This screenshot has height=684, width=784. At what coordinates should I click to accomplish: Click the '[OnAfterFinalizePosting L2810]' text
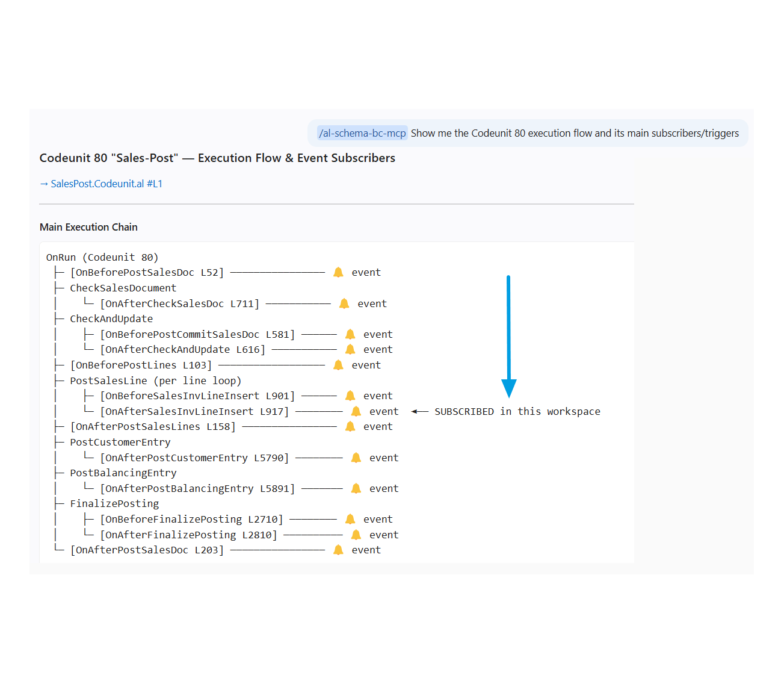coord(188,535)
